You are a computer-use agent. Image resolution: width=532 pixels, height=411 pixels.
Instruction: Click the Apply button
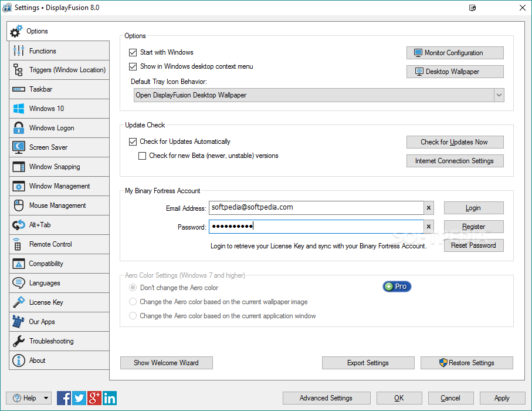coord(503,398)
